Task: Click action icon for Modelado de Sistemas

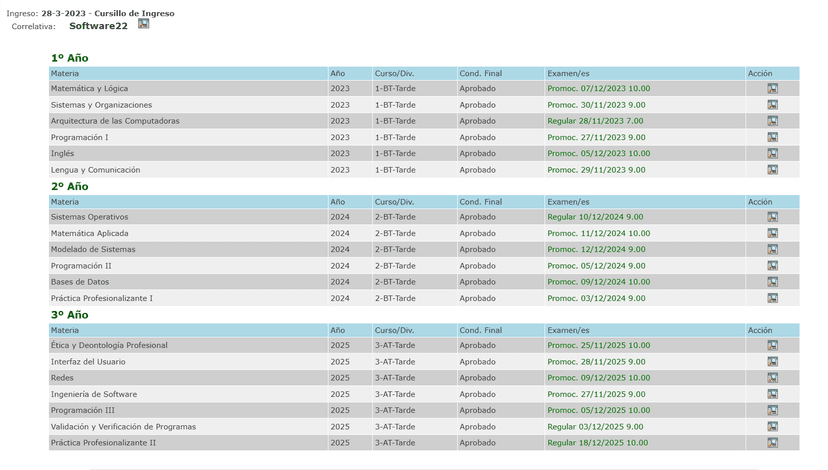Action: (x=772, y=250)
